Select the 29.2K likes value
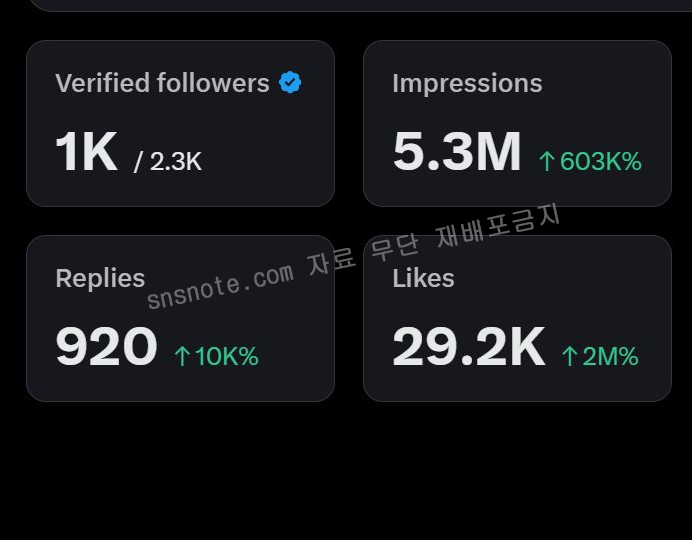 click(x=469, y=346)
